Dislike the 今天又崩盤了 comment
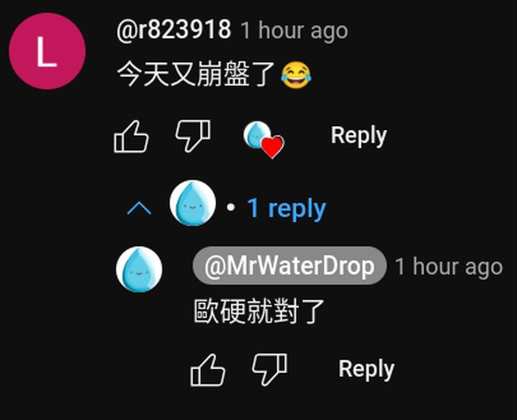 click(193, 136)
